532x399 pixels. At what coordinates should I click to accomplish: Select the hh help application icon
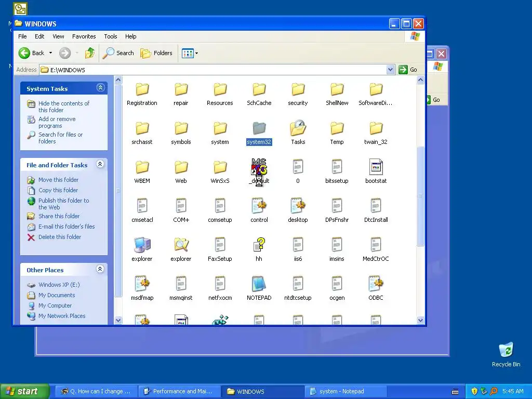pyautogui.click(x=259, y=245)
